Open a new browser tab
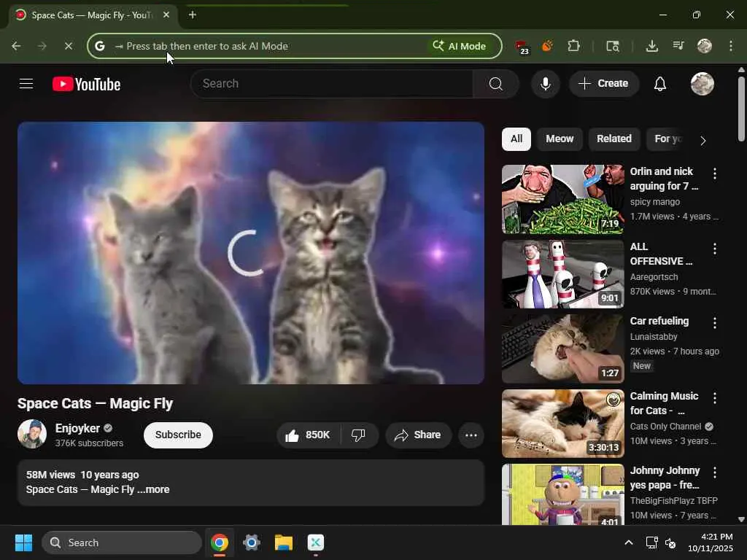747x560 pixels. [x=193, y=15]
